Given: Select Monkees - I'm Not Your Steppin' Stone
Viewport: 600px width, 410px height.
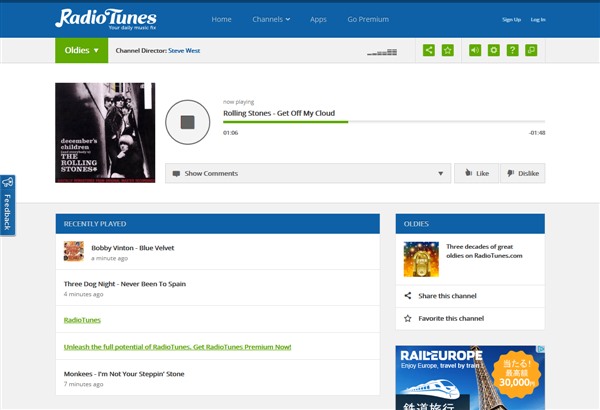Looking at the screenshot, I should click(x=124, y=374).
